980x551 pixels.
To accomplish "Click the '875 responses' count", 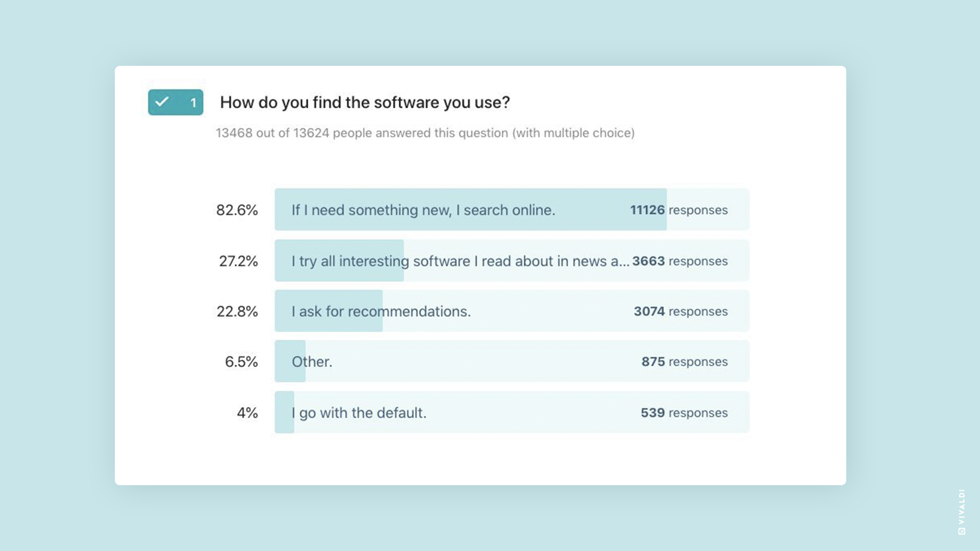I will pyautogui.click(x=684, y=361).
